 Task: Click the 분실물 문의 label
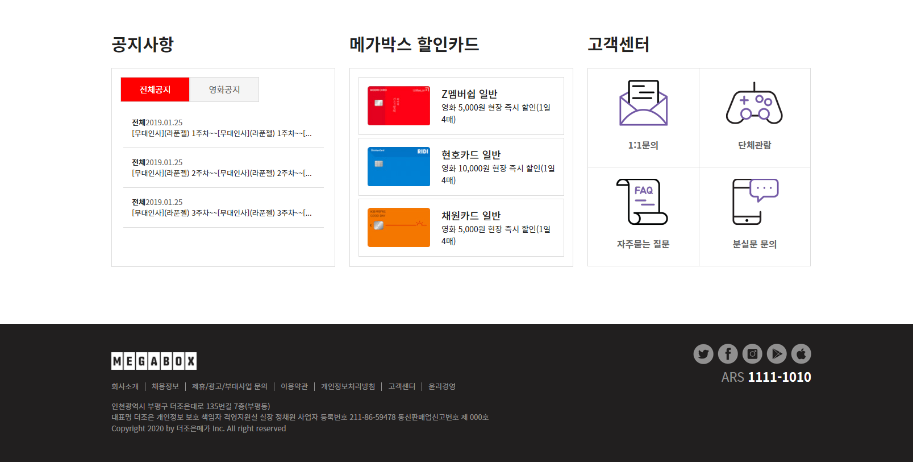(x=755, y=244)
